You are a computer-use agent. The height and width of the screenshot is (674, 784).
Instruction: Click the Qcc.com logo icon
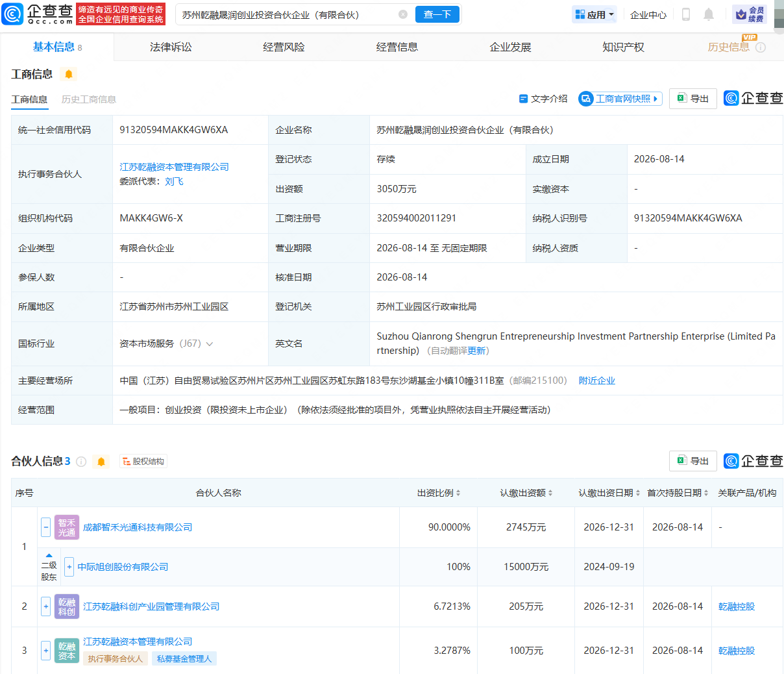tap(12, 14)
